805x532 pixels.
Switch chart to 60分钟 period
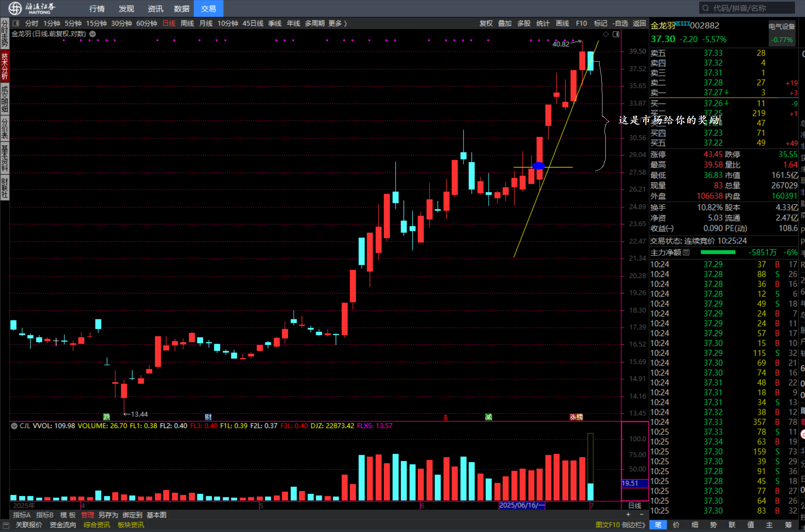pyautogui.click(x=146, y=23)
